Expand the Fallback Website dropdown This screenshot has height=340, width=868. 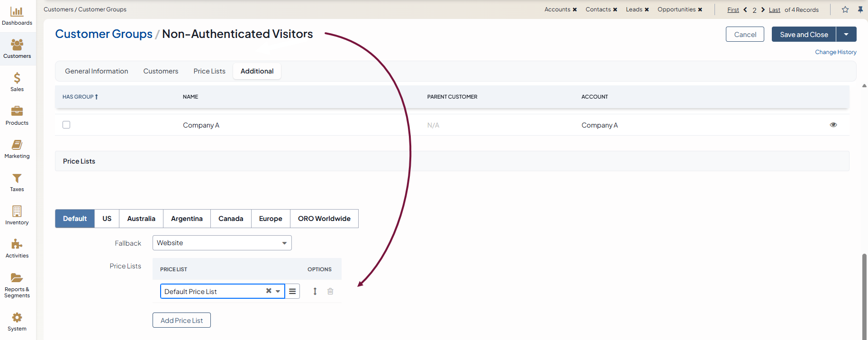click(284, 243)
